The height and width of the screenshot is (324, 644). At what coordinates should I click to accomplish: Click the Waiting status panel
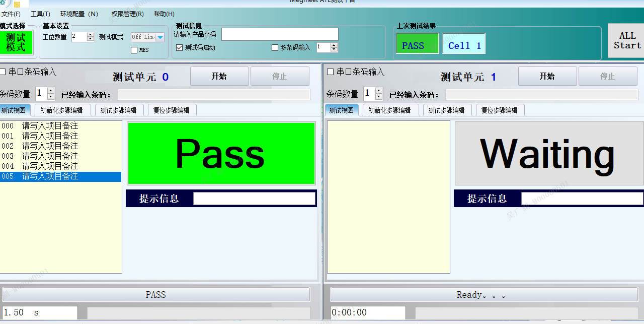pyautogui.click(x=549, y=153)
